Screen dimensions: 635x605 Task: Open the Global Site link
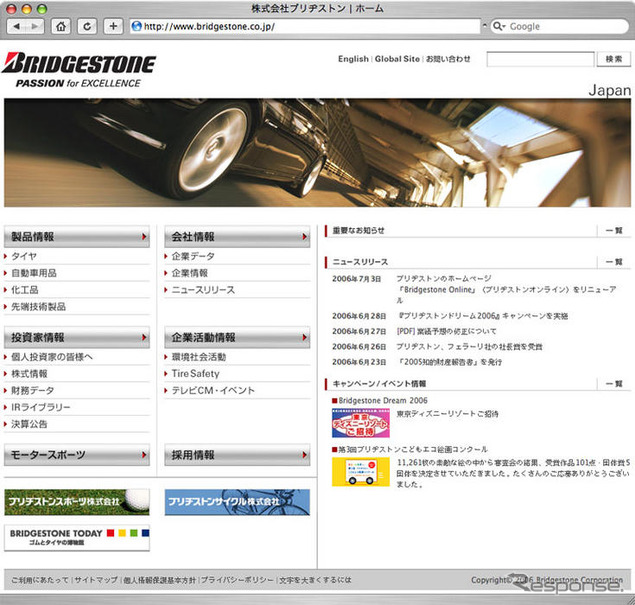397,59
